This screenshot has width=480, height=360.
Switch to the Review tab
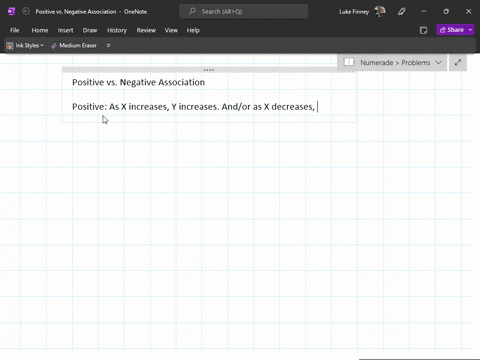146,30
